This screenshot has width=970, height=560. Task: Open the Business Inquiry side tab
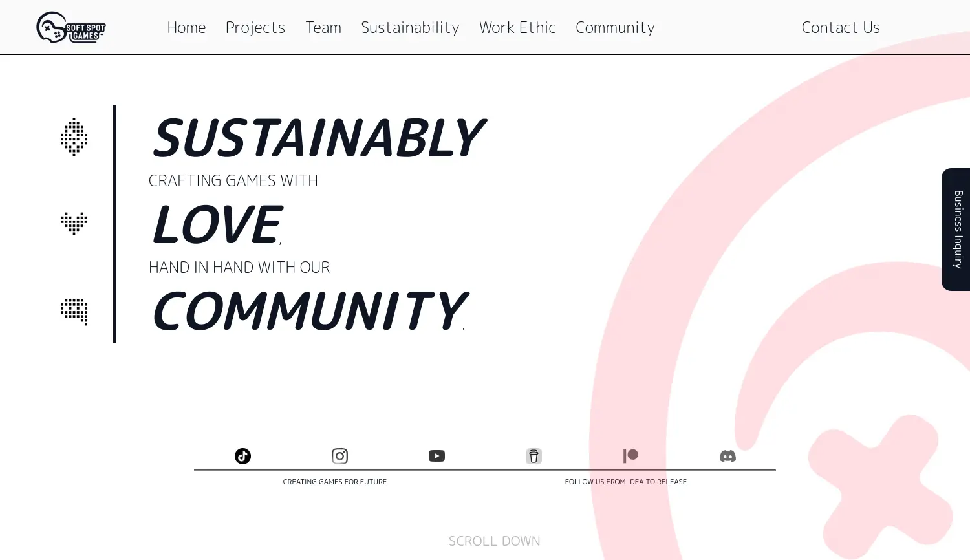click(957, 230)
